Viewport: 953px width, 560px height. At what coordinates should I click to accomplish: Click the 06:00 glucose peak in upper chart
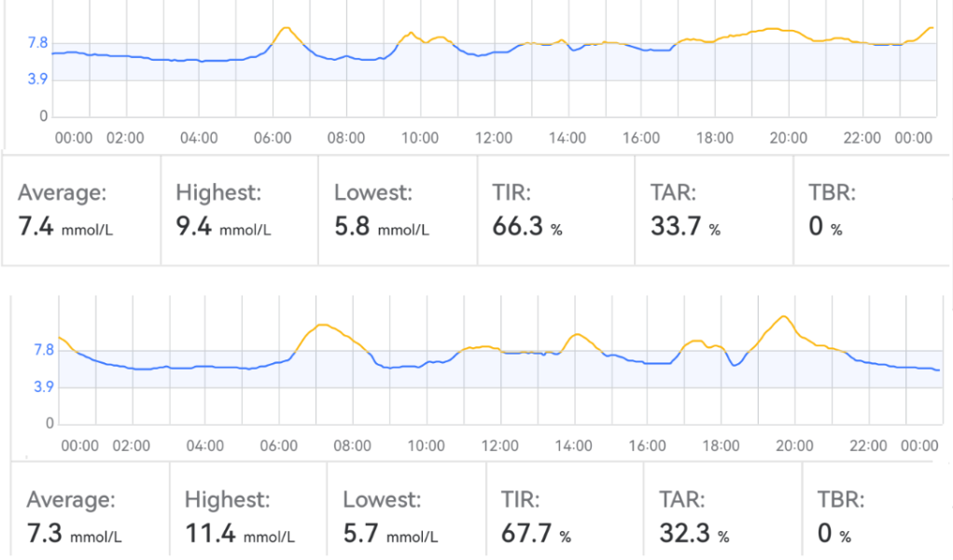coord(286,29)
